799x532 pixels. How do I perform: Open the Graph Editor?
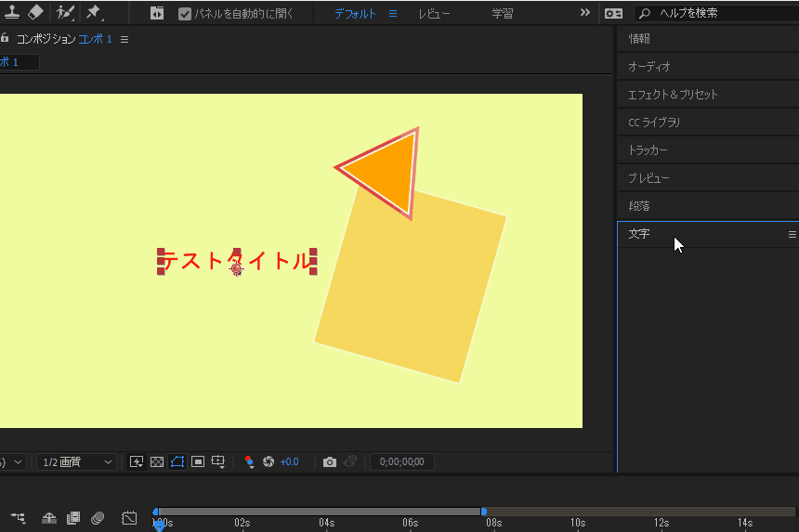click(129, 518)
